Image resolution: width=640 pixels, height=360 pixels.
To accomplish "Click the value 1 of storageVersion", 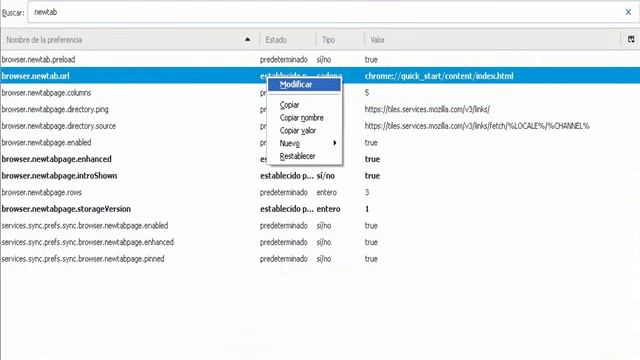I will coord(367,209).
